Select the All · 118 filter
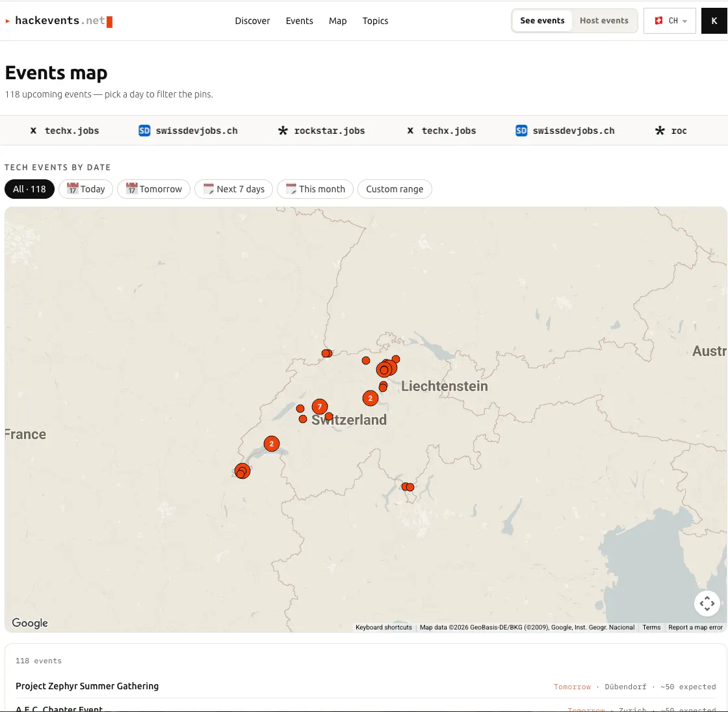 [29, 189]
